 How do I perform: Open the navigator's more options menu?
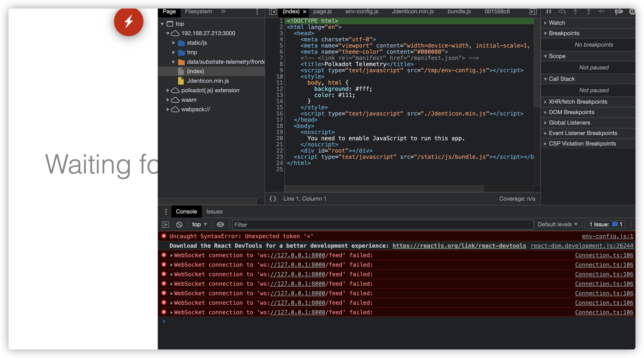coord(257,11)
